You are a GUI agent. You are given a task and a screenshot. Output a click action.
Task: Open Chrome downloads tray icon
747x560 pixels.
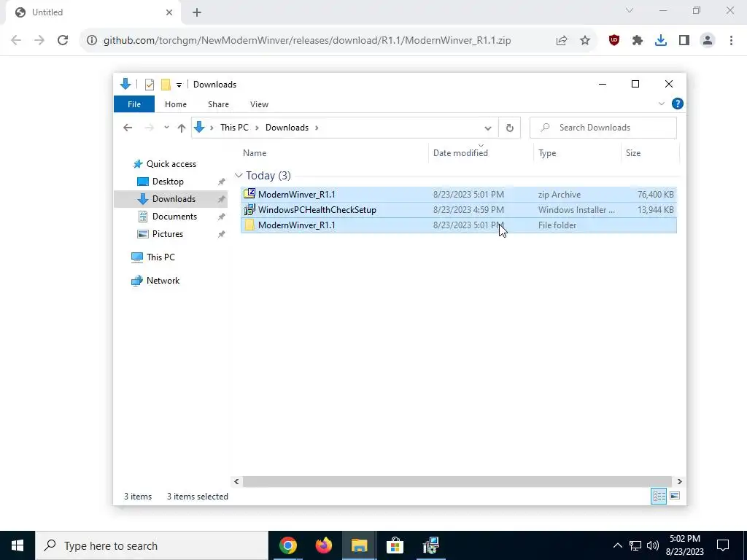click(660, 41)
